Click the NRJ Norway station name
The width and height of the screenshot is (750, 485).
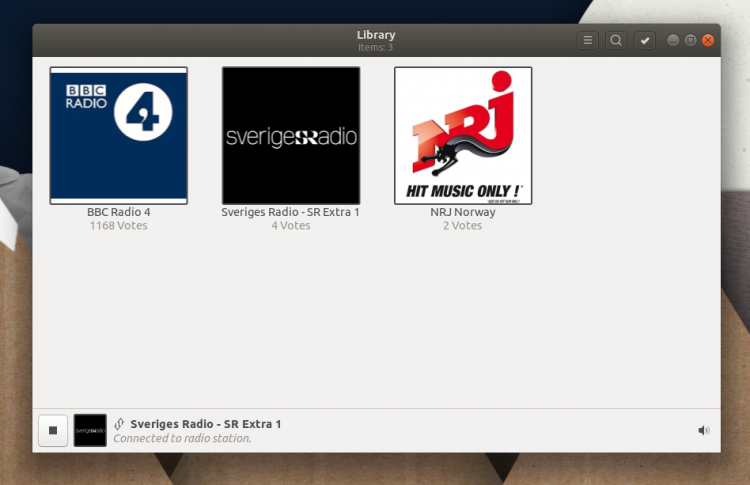(x=463, y=212)
